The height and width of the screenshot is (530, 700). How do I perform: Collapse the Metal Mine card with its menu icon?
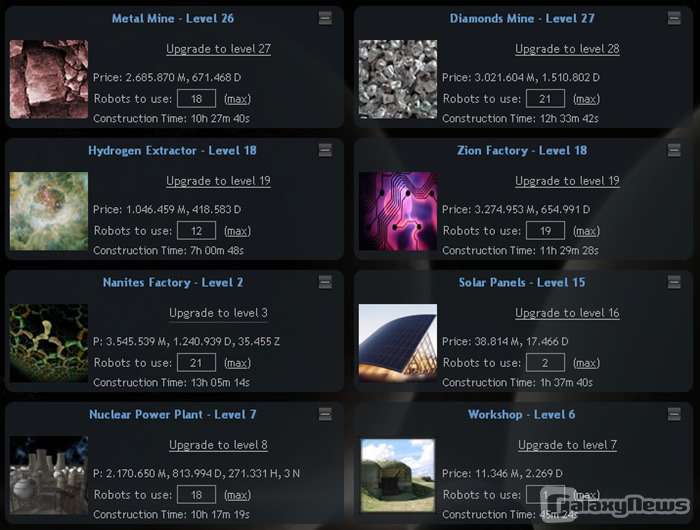coord(325,18)
